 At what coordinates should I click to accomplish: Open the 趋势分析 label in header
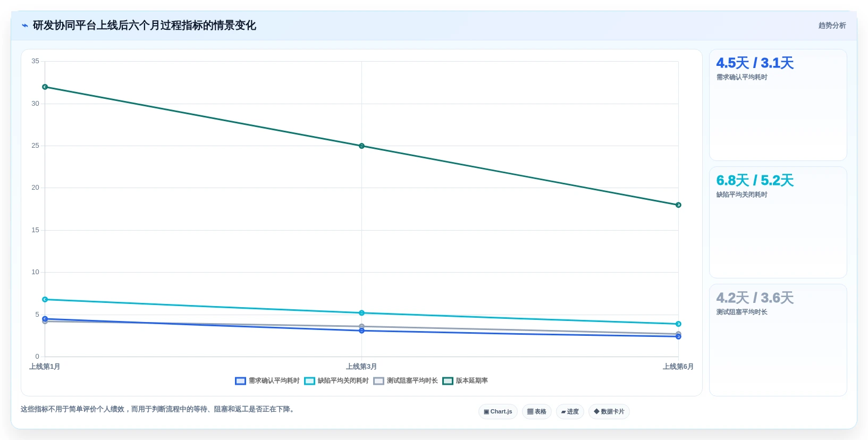(832, 26)
